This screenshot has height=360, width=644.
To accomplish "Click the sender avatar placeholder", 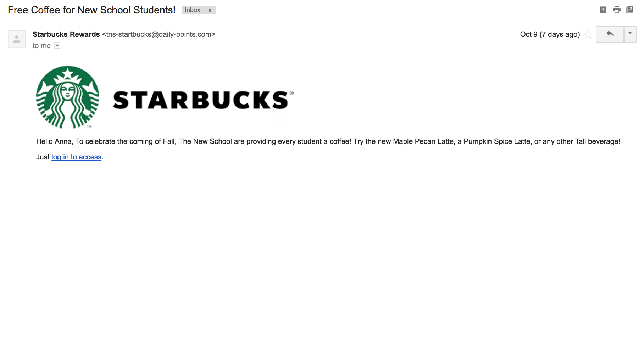I will [17, 39].
